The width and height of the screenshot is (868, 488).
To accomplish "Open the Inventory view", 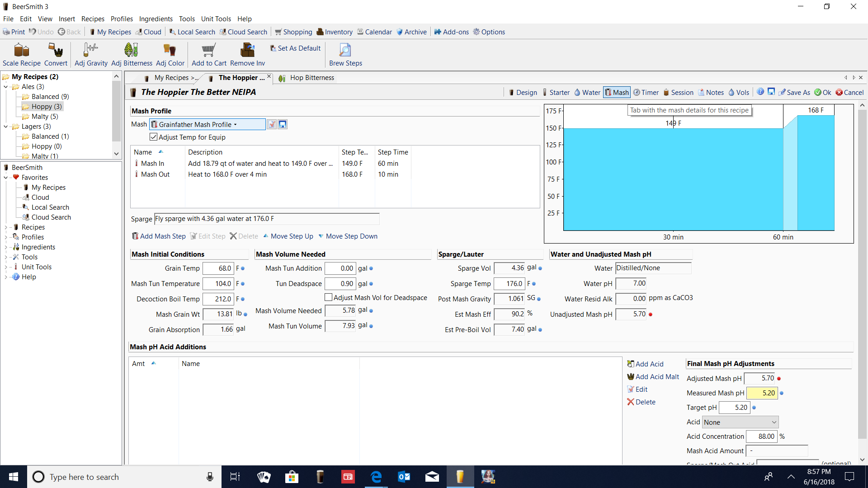I will [x=335, y=32].
